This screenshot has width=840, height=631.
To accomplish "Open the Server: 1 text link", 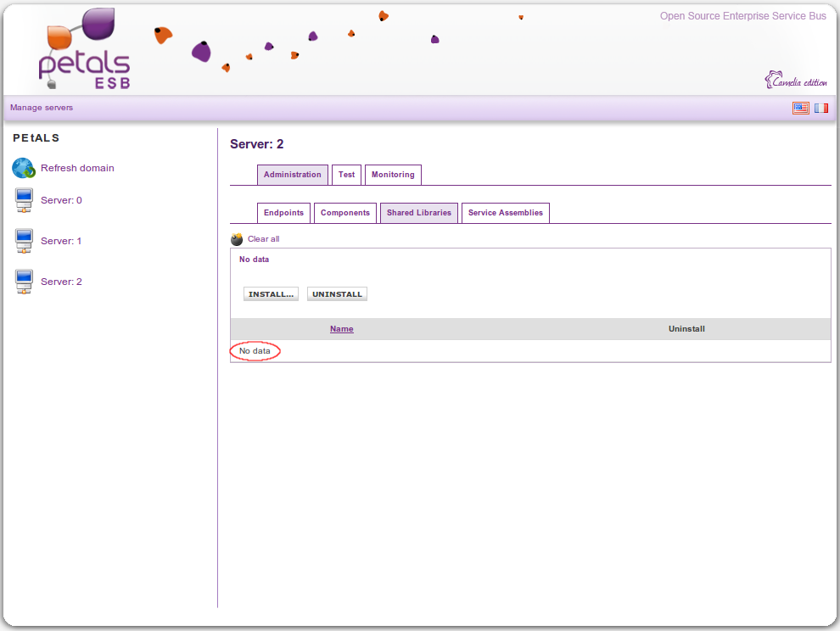I will 61,241.
